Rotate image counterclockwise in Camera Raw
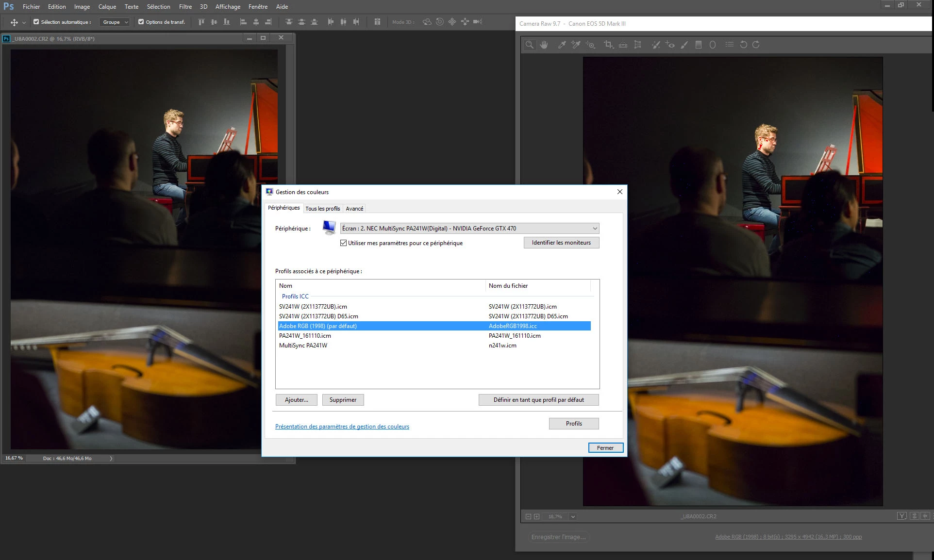Screen dimensions: 934x560 pyautogui.click(x=743, y=45)
